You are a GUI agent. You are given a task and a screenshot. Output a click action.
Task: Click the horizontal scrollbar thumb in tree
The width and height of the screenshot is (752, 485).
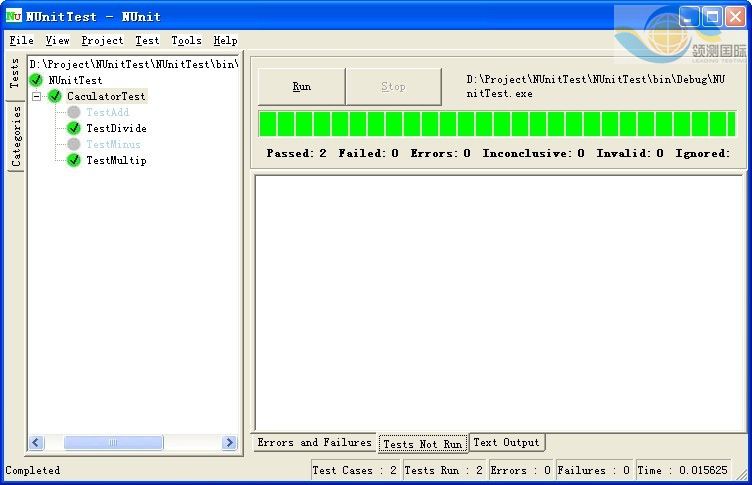pos(114,442)
